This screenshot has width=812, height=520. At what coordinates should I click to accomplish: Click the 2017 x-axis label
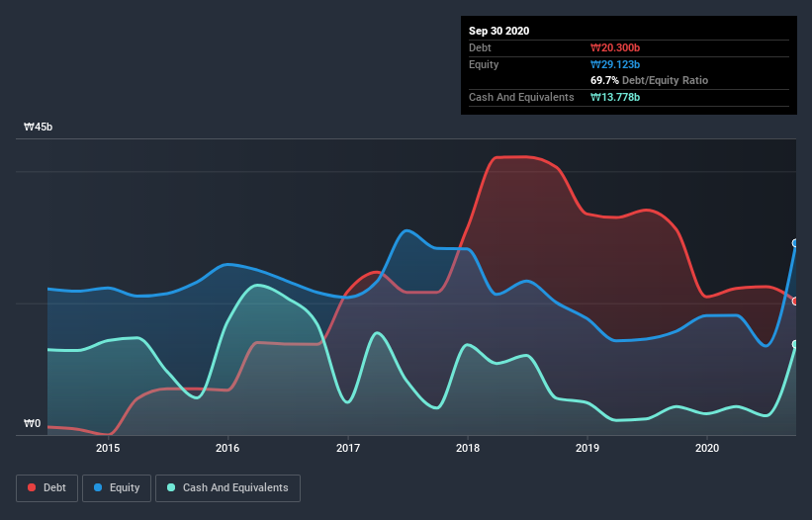pos(348,448)
